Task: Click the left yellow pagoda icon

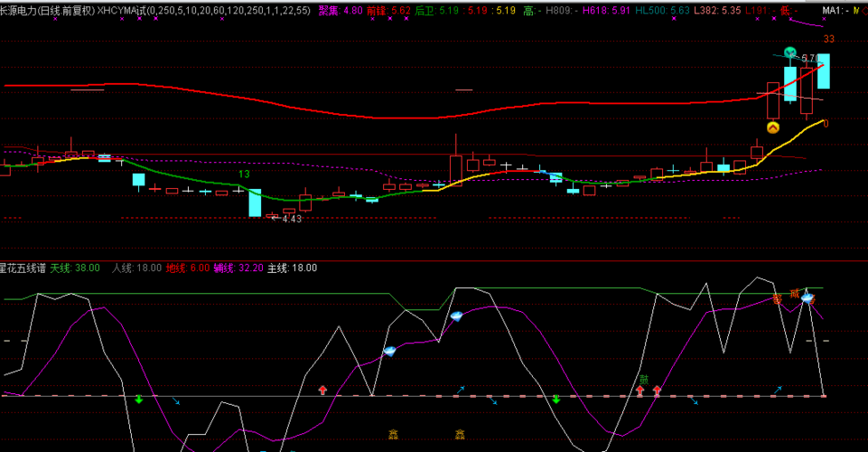Action: pos(393,434)
